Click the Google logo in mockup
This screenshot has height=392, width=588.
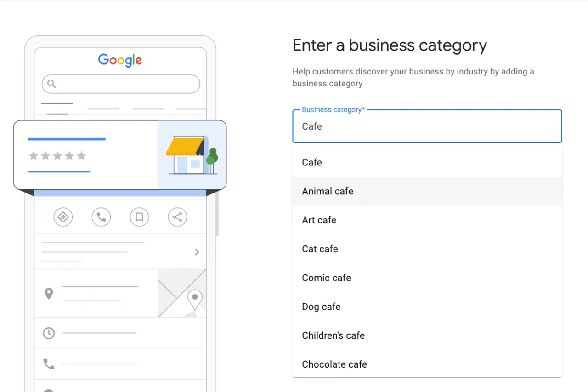coord(120,60)
